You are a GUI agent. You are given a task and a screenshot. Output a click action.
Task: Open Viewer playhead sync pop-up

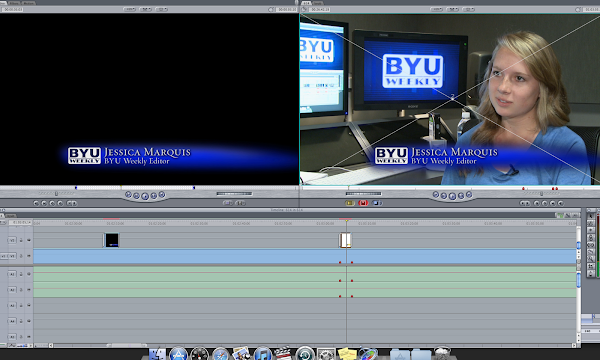click(x=161, y=9)
